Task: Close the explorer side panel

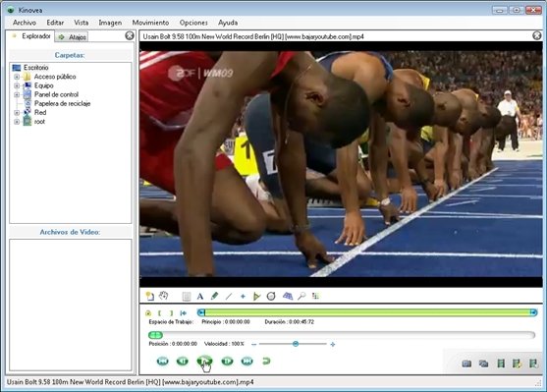Action: tap(130, 35)
